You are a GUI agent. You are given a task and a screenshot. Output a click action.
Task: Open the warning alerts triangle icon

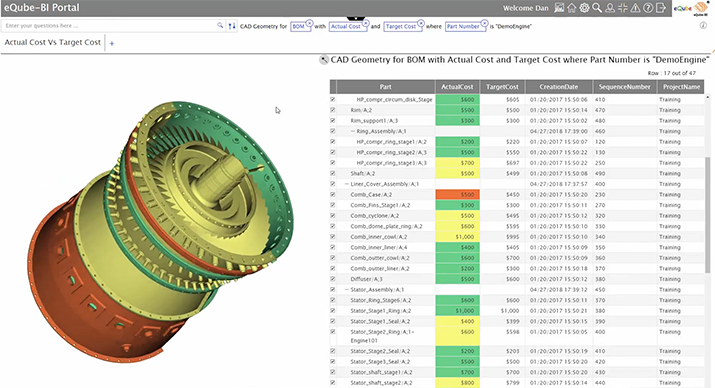coord(635,8)
